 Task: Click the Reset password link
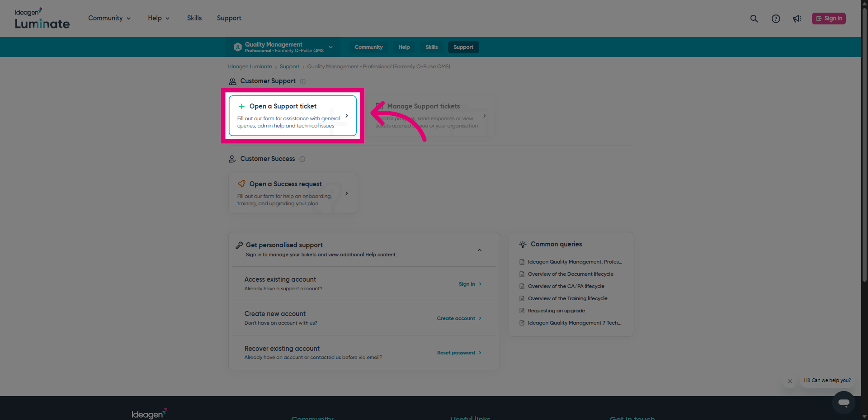pyautogui.click(x=459, y=353)
